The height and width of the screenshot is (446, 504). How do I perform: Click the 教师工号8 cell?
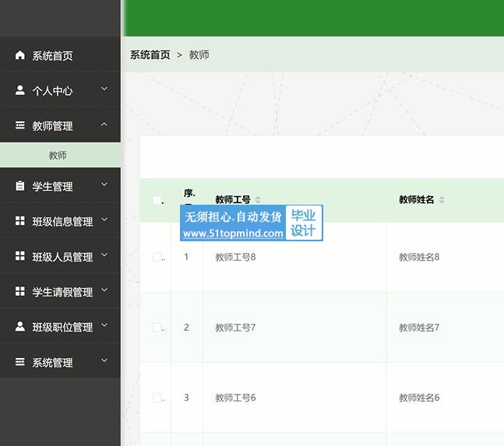[235, 257]
